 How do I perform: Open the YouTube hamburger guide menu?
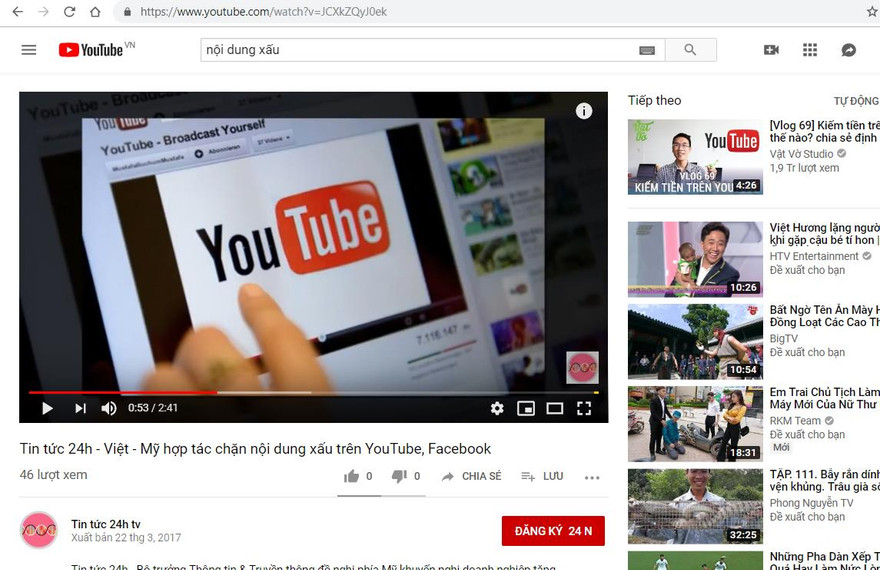coord(29,50)
